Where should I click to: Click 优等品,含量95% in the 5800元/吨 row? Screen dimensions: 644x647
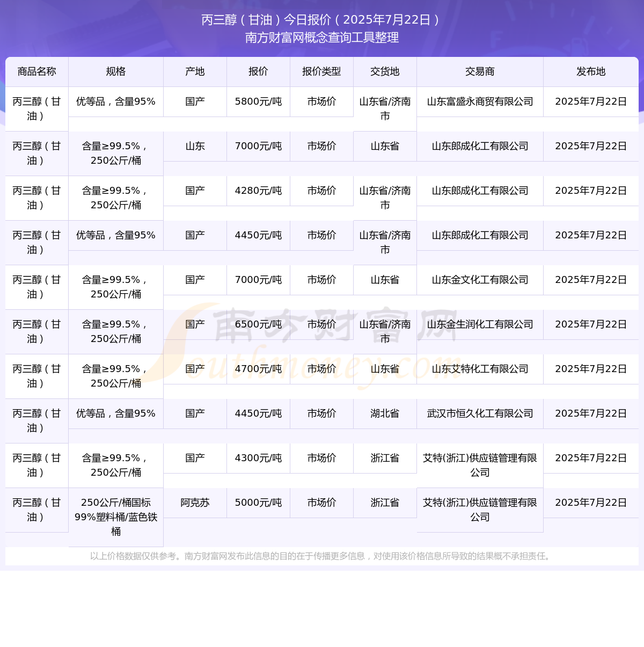[x=116, y=101]
